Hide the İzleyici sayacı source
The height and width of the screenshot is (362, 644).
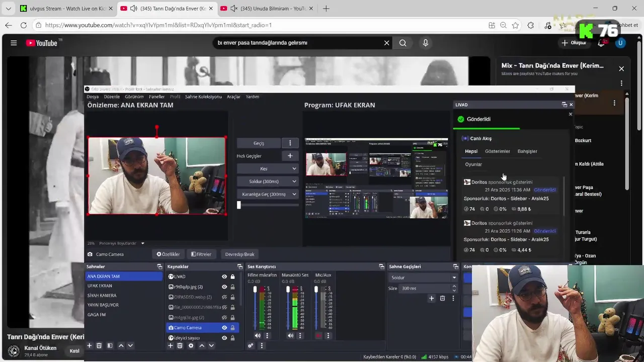224,338
